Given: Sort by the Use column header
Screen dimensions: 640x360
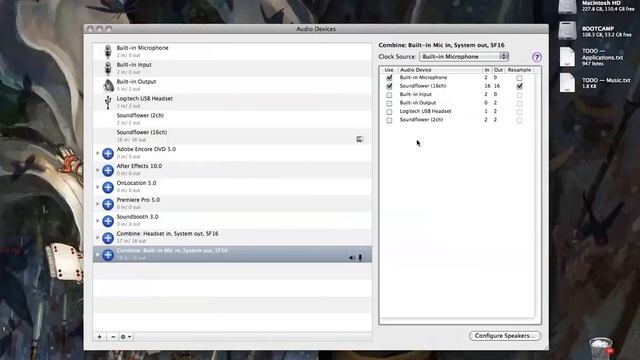Looking at the screenshot, I should coord(389,70).
